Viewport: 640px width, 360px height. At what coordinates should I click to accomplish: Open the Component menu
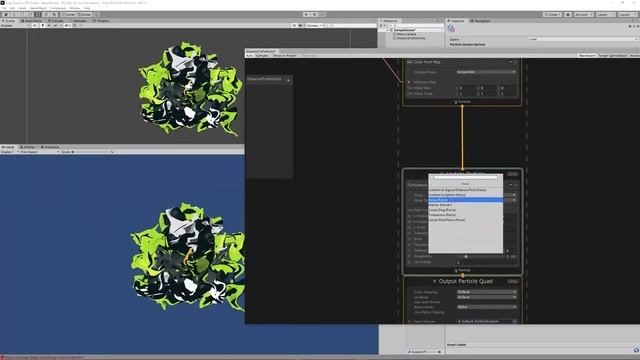(58, 8)
